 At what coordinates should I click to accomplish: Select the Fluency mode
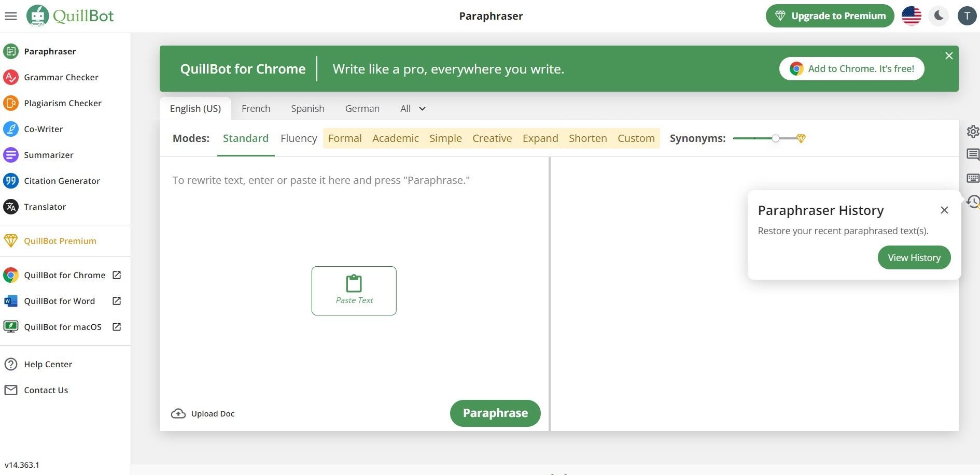[x=299, y=138]
